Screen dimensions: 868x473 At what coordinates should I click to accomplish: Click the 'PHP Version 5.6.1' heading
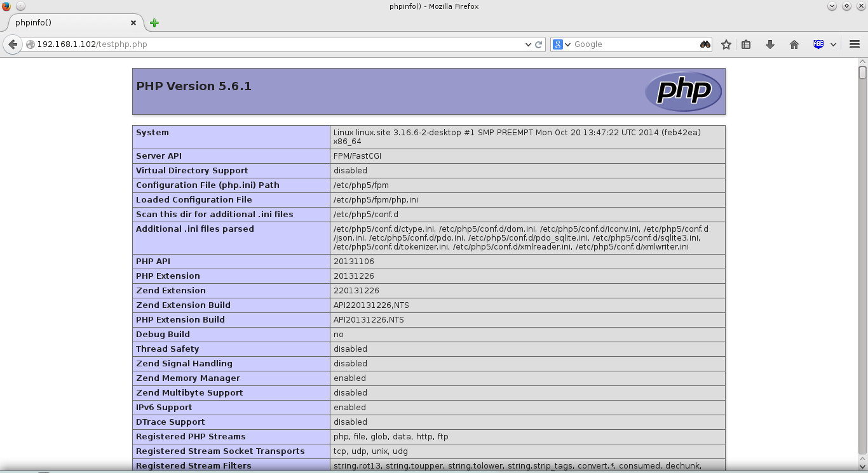tap(194, 86)
